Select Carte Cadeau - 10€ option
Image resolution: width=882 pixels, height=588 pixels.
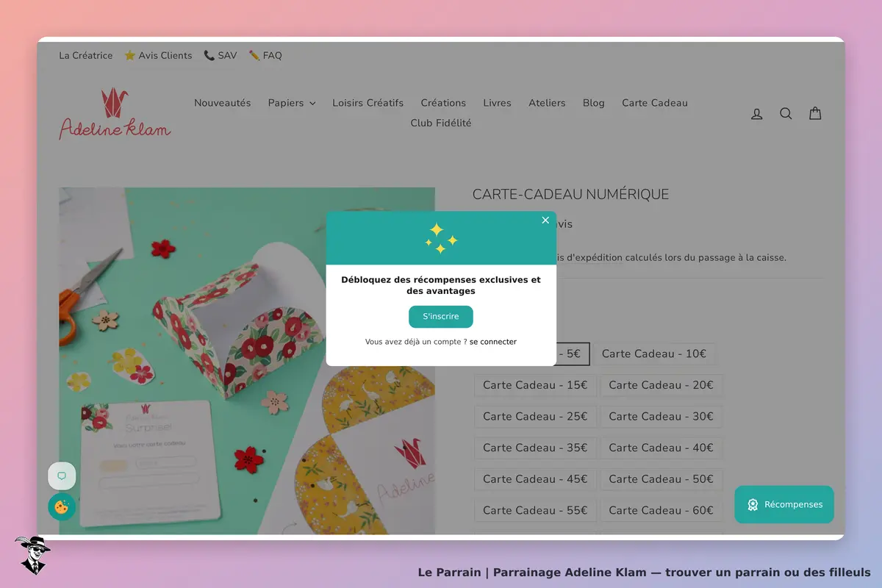654,354
